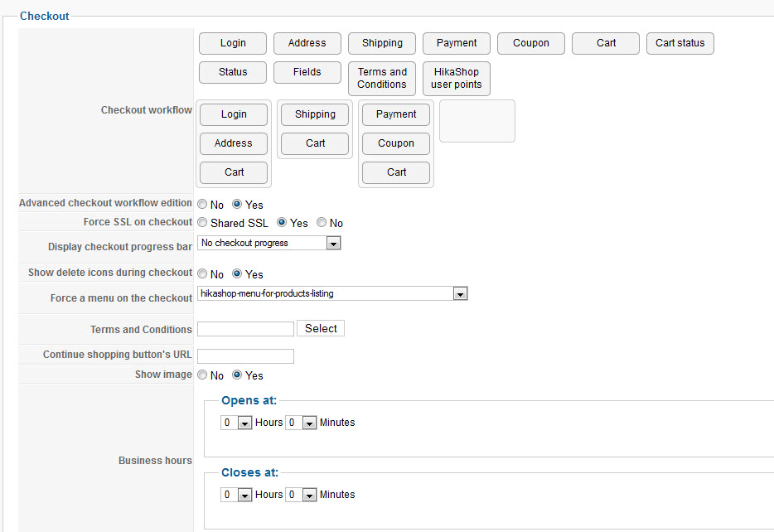The image size is (774, 532).
Task: Click the Fields workflow block
Action: [307, 73]
